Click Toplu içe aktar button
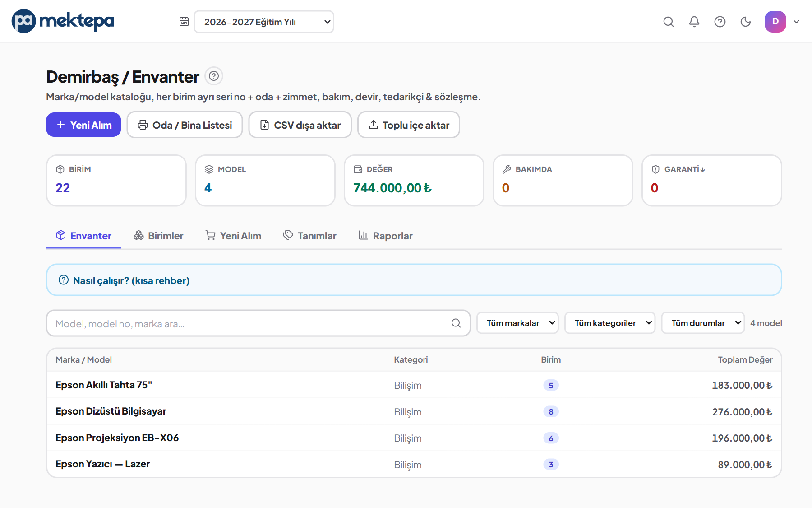 pyautogui.click(x=409, y=125)
